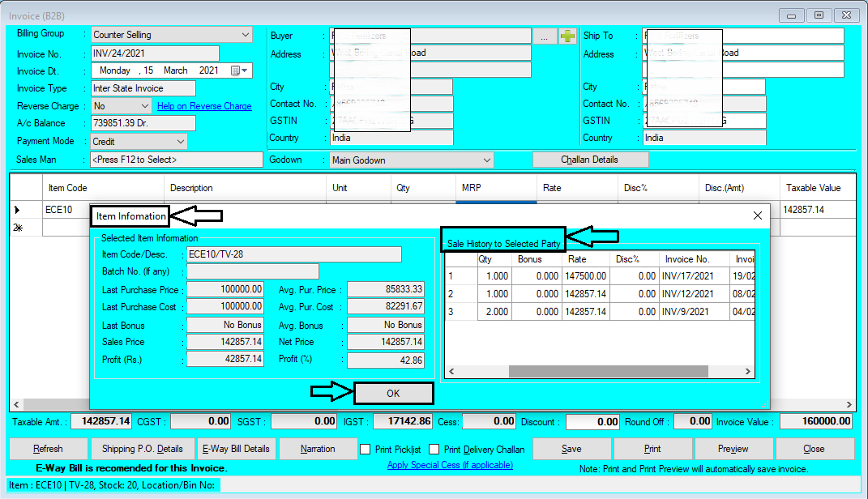Open the calendar picker next to Invoice Dt
868x499 pixels.
[x=234, y=70]
